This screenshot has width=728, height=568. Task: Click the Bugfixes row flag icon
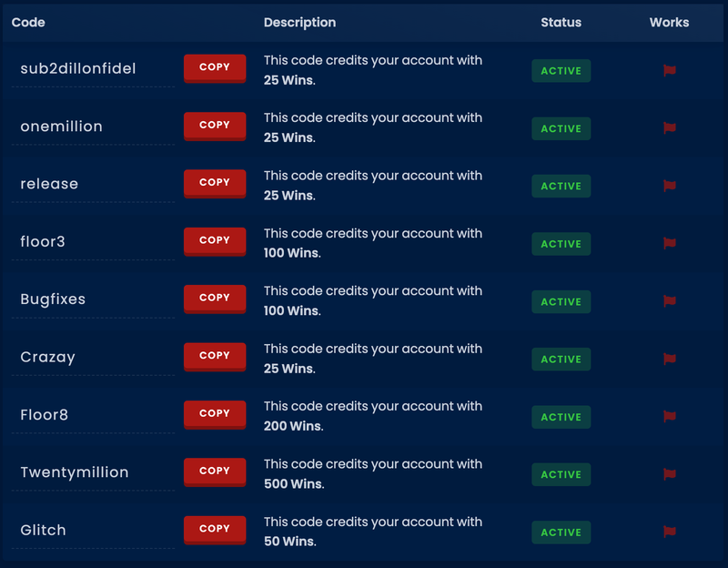coord(670,301)
